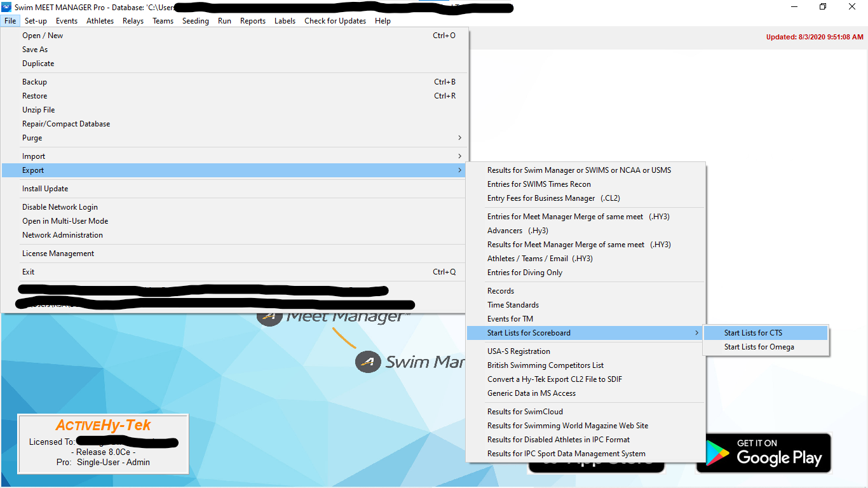Image resolution: width=868 pixels, height=488 pixels.
Task: Open the Set-up menu
Action: (x=36, y=21)
